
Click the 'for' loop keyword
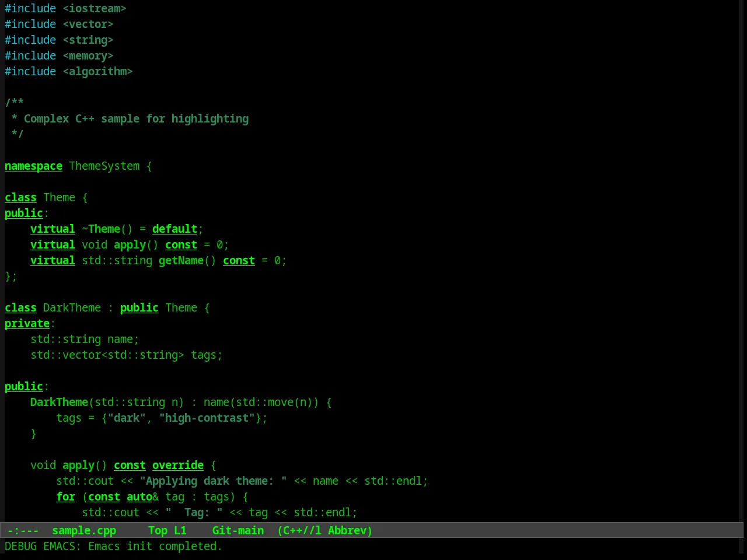point(65,496)
